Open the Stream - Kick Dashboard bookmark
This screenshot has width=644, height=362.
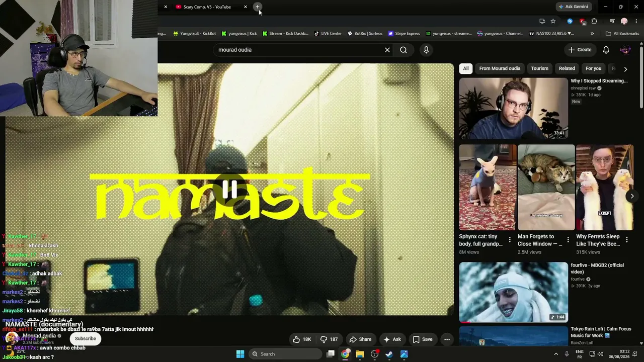[x=285, y=34]
